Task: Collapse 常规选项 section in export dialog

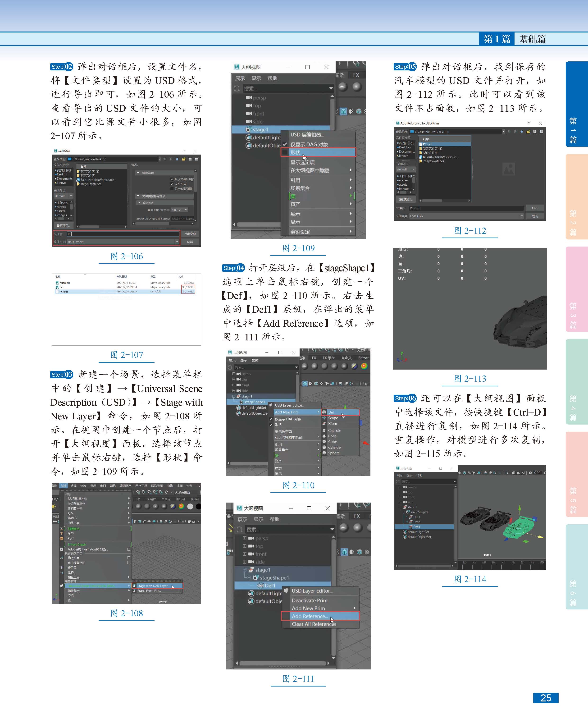Action: [138, 173]
